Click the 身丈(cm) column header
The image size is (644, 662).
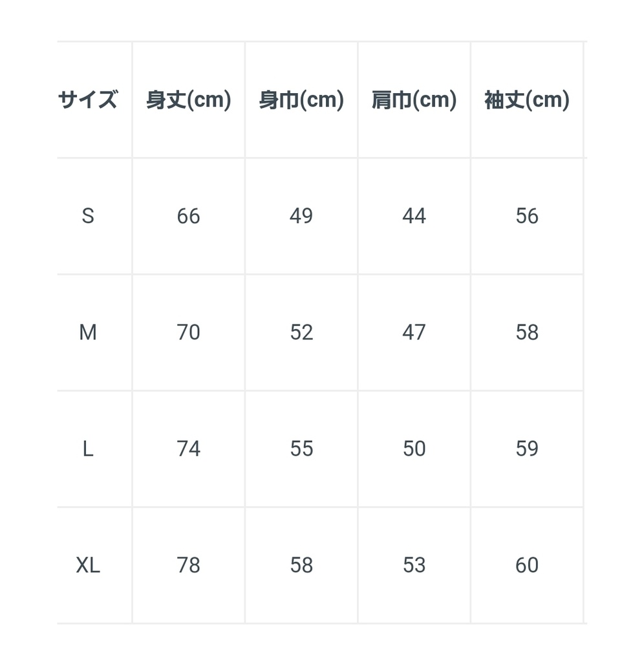pos(188,100)
